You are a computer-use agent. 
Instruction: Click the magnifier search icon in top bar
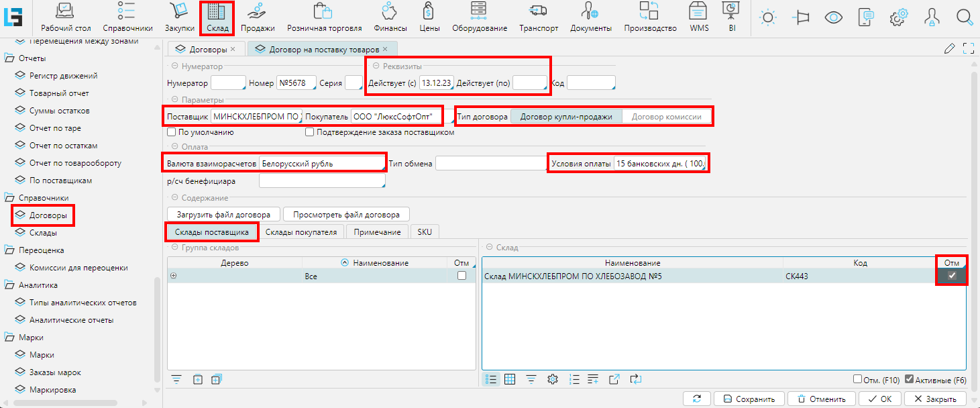click(964, 18)
